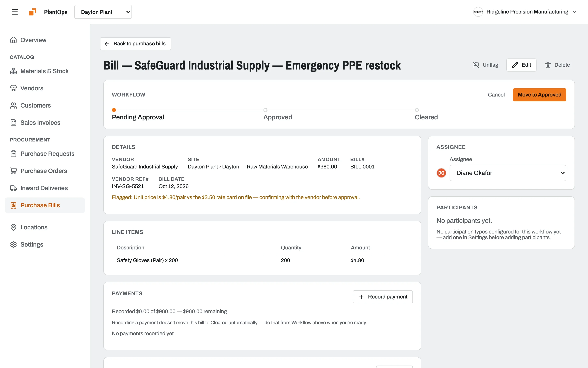
Task: Click the Dayton Raw Materials Warehouse site text
Action: point(248,167)
